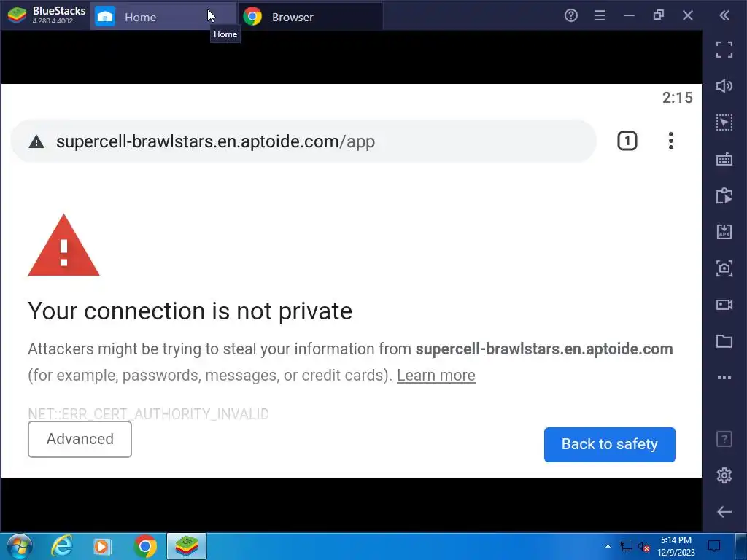
Task: Click the sidebar help box icon
Action: coord(724,438)
